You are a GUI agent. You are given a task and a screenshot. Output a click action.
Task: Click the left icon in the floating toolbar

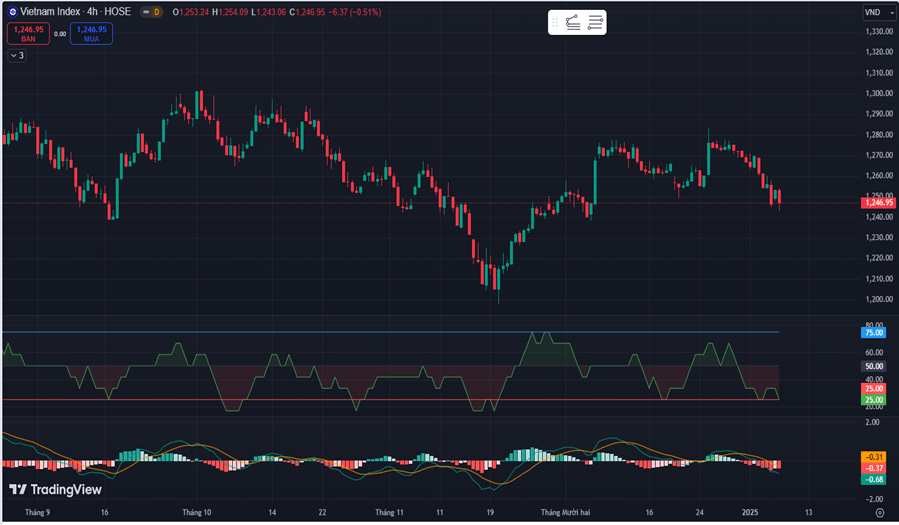tap(573, 22)
